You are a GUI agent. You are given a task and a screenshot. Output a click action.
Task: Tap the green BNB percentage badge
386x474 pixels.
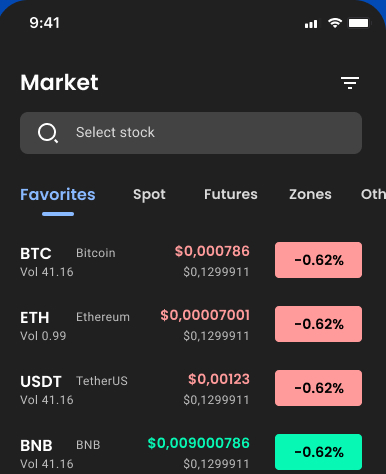318,452
